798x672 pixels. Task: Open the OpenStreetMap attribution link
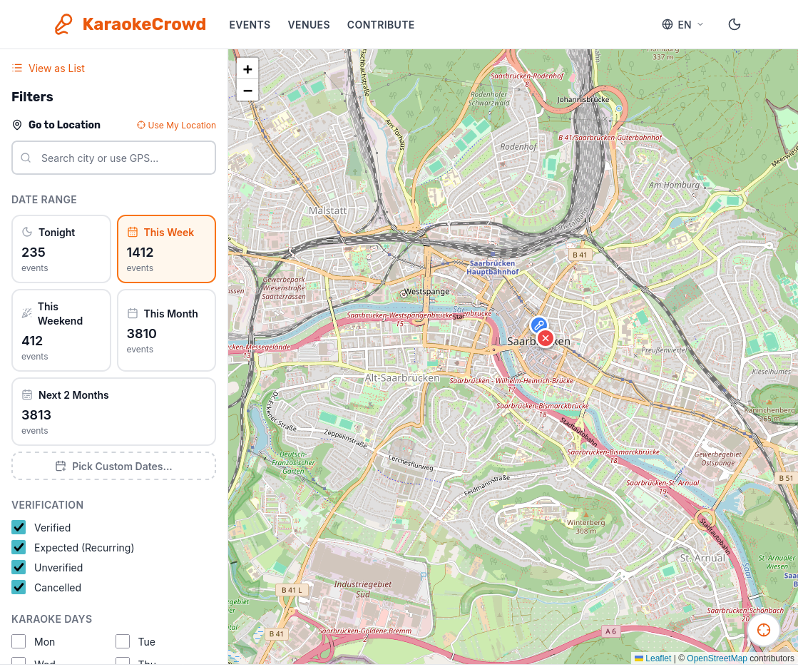(717, 658)
